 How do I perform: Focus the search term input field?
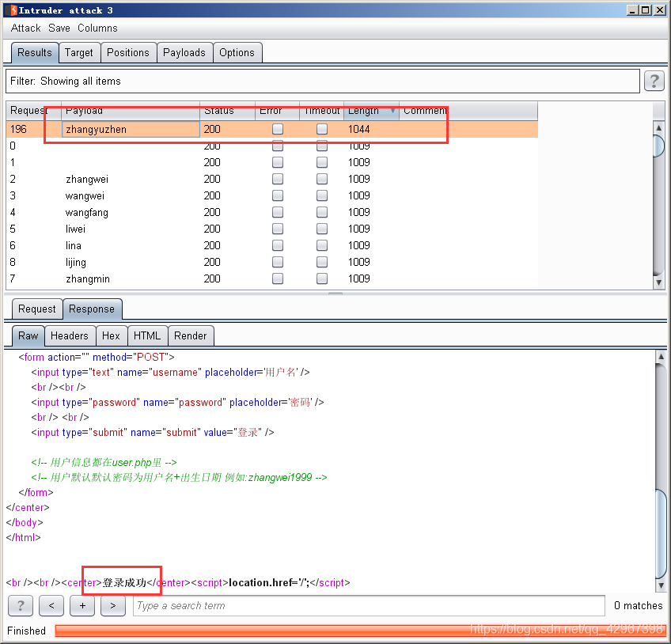click(x=369, y=605)
